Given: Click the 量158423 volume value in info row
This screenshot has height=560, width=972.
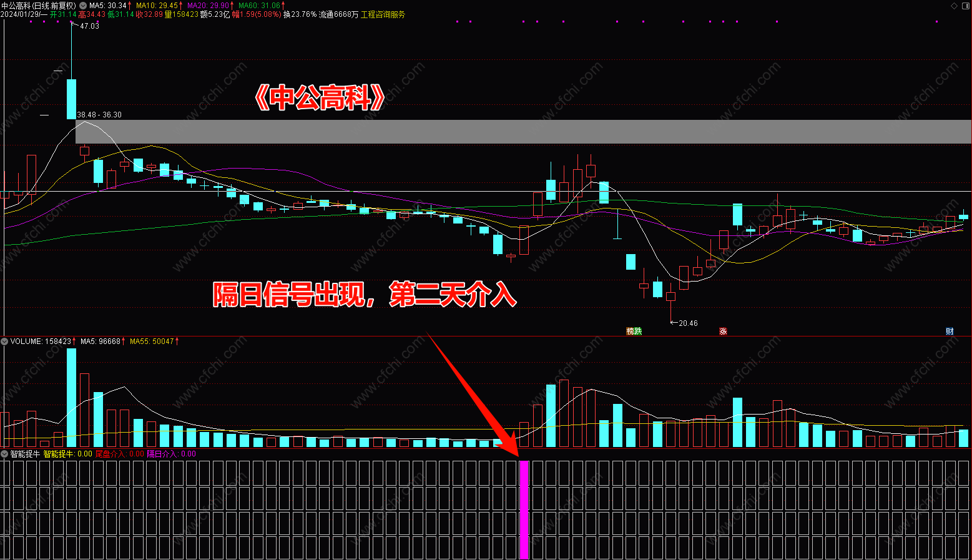Looking at the screenshot, I should (x=181, y=14).
